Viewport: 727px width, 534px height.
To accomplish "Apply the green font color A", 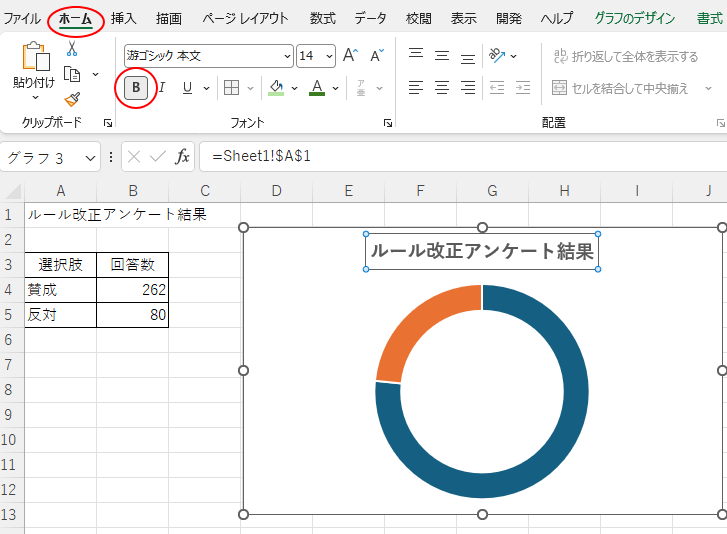I will pos(317,88).
